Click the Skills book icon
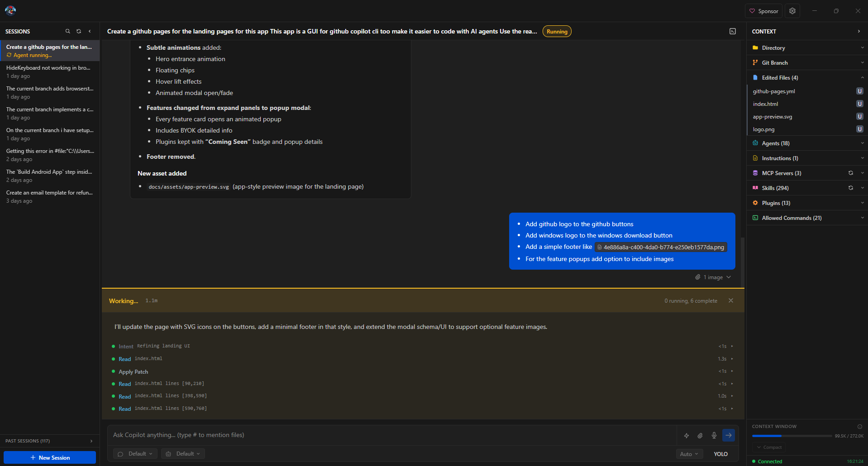 pyautogui.click(x=755, y=188)
